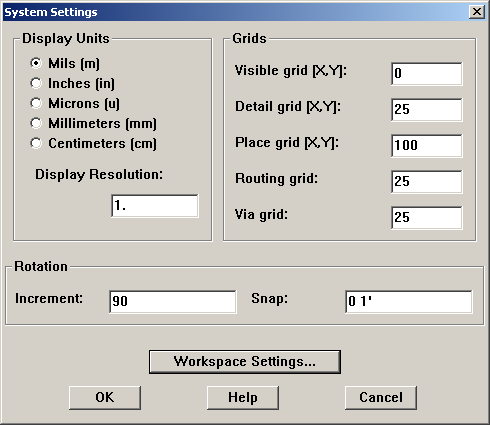Click the rotation Snap field

[409, 302]
